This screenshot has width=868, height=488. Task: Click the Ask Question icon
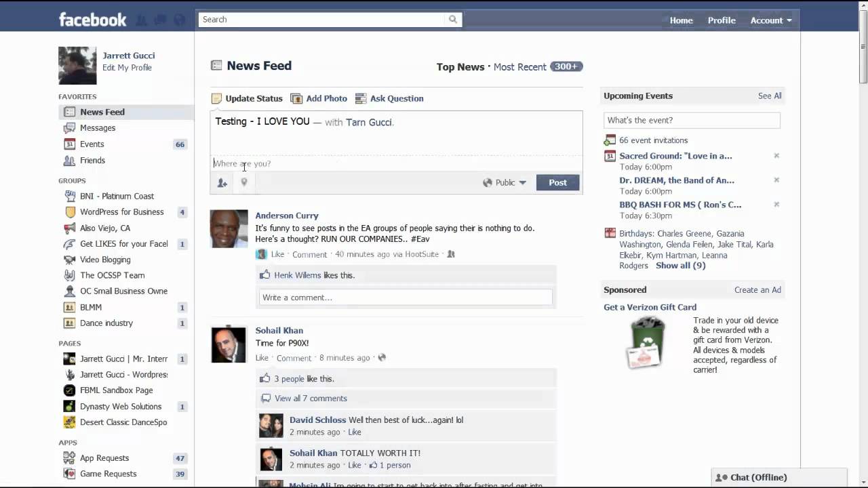(x=361, y=99)
